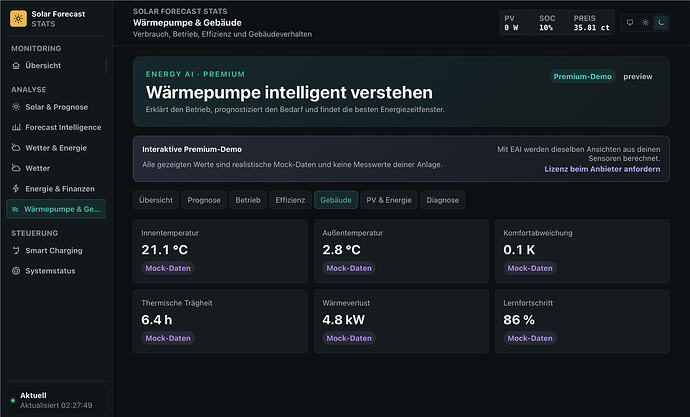Click the cloud icon beside Wetter
This screenshot has width=690, height=417.
16,168
